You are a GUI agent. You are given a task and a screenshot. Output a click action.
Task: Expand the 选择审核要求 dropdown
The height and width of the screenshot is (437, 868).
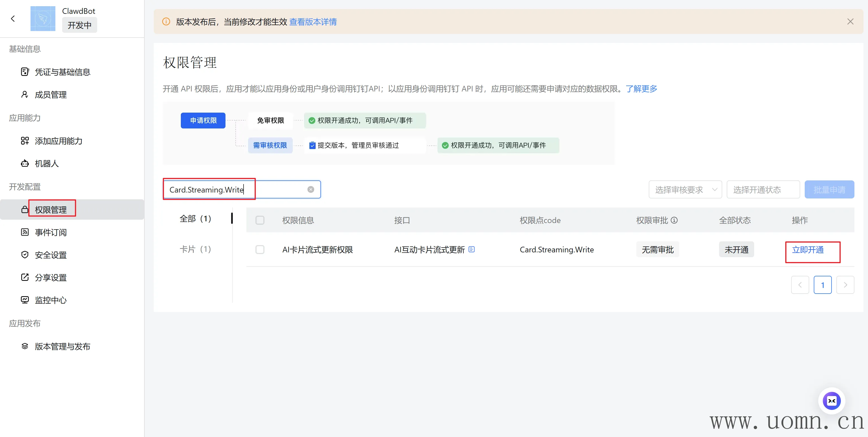(685, 189)
